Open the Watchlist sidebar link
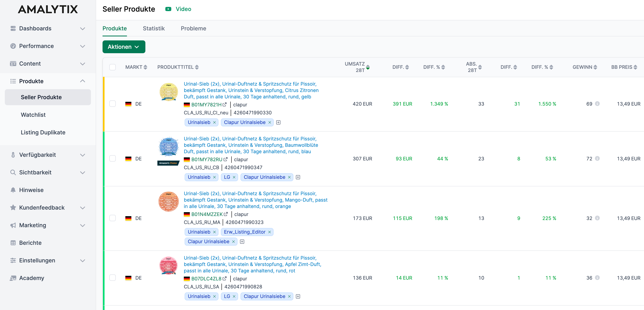644x310 pixels. (33, 115)
